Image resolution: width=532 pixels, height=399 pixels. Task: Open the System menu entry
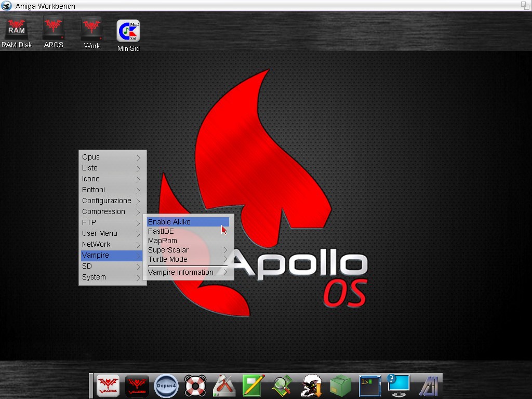coord(112,277)
